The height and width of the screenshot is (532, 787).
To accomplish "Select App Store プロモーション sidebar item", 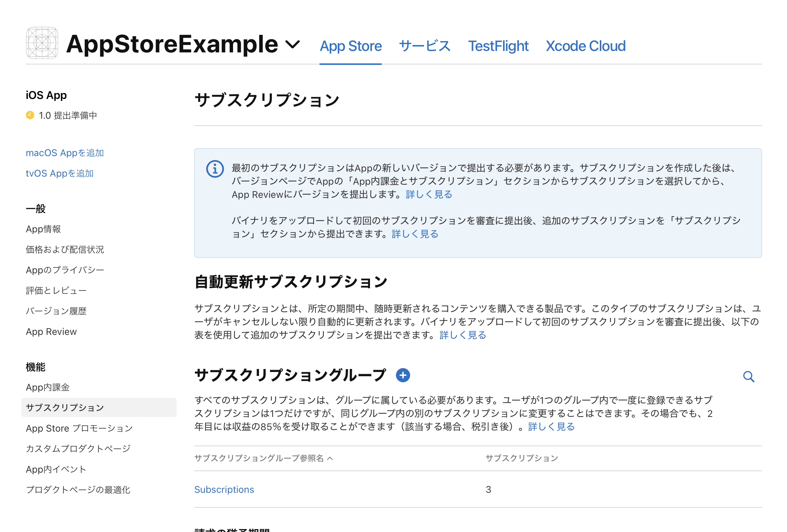I will click(79, 428).
